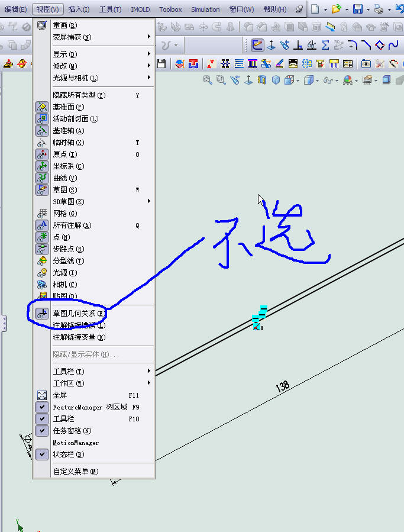
Task: Click the black floppy disk IMOLD icon
Action: pos(161,63)
